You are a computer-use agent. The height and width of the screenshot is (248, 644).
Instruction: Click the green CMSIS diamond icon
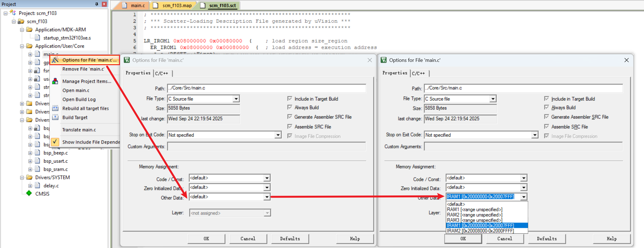tap(29, 194)
